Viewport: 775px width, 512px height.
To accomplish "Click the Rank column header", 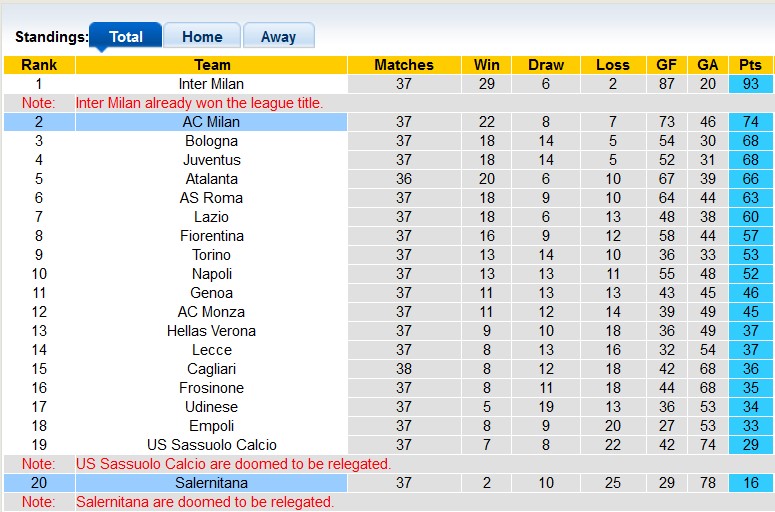I will click(39, 65).
